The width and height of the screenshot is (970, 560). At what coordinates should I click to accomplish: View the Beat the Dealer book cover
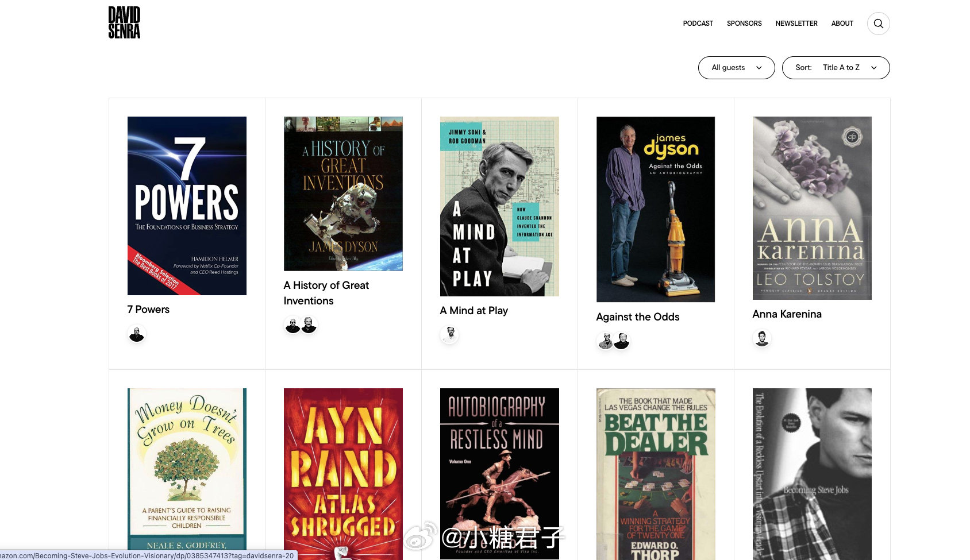pos(656,474)
